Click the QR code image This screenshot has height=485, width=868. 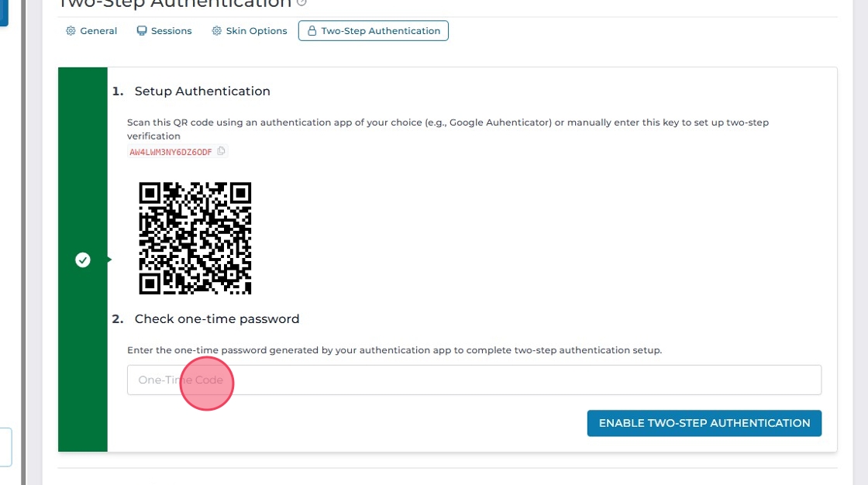click(195, 238)
